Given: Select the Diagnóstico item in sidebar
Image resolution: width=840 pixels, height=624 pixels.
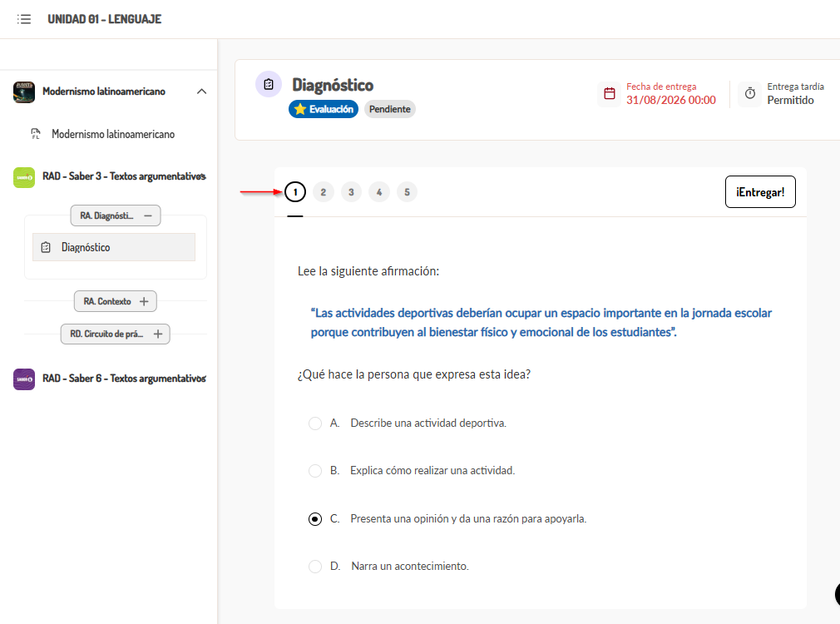Looking at the screenshot, I should [114, 247].
